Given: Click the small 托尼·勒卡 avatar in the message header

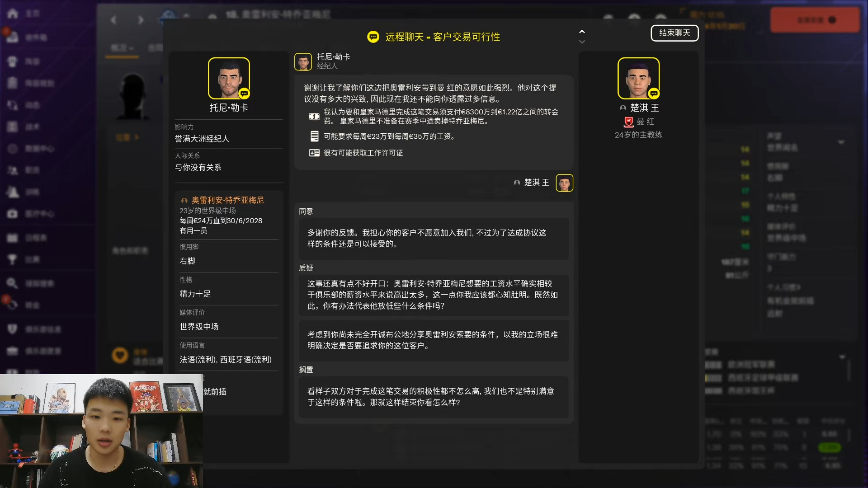Looking at the screenshot, I should pyautogui.click(x=303, y=62).
